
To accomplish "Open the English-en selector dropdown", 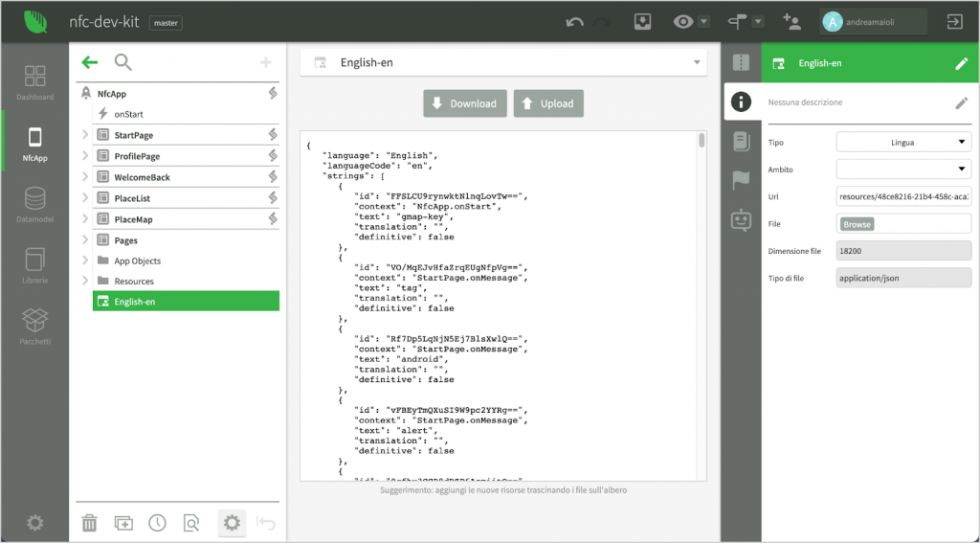I will [x=503, y=62].
